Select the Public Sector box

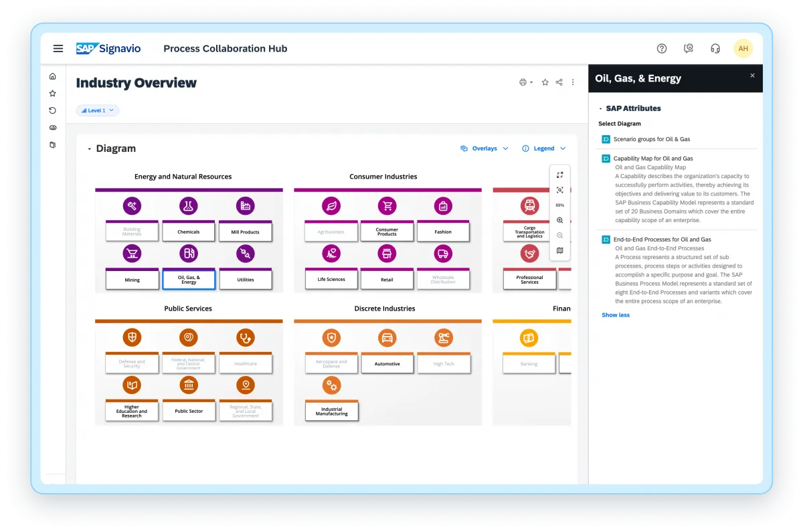click(x=189, y=410)
